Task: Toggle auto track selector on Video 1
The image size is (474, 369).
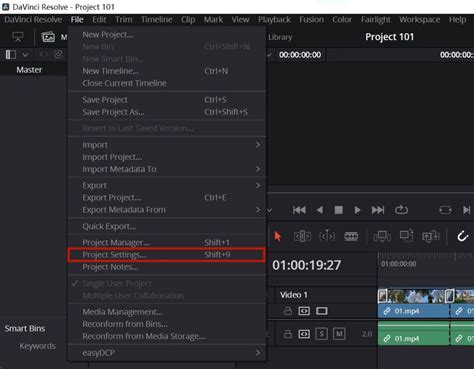Action: click(304, 311)
